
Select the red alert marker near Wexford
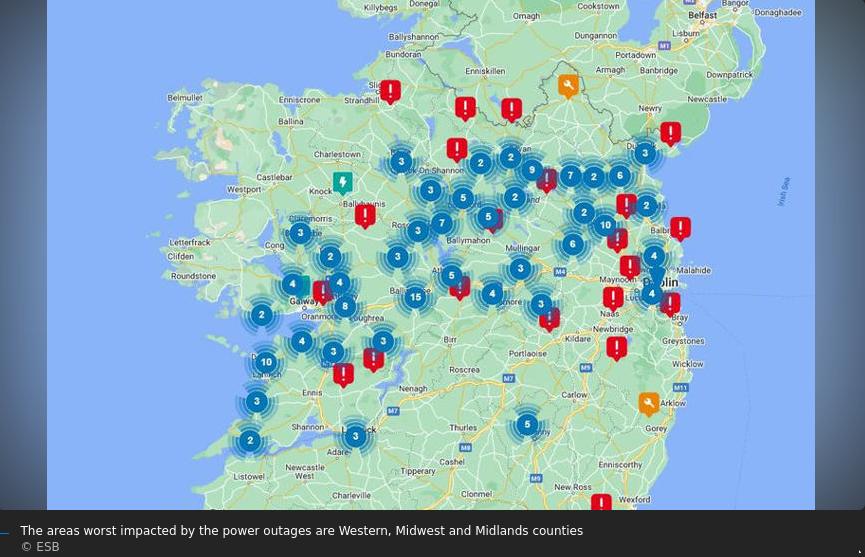(601, 504)
